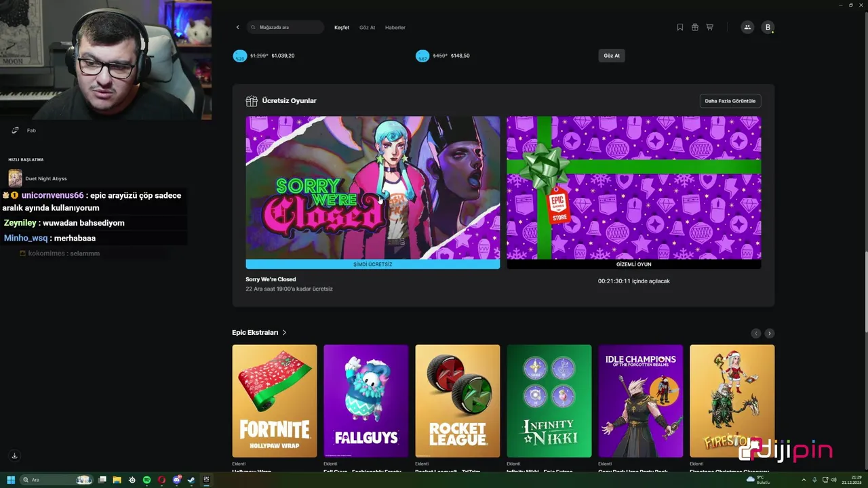Screen dimensions: 868x488
Task: Open the friends list icon
Action: [x=747, y=27]
